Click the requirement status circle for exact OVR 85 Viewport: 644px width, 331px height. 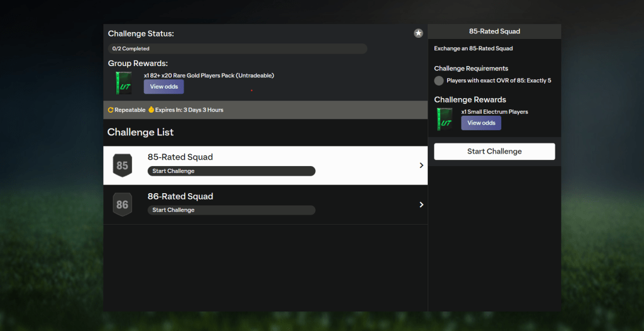pyautogui.click(x=439, y=81)
